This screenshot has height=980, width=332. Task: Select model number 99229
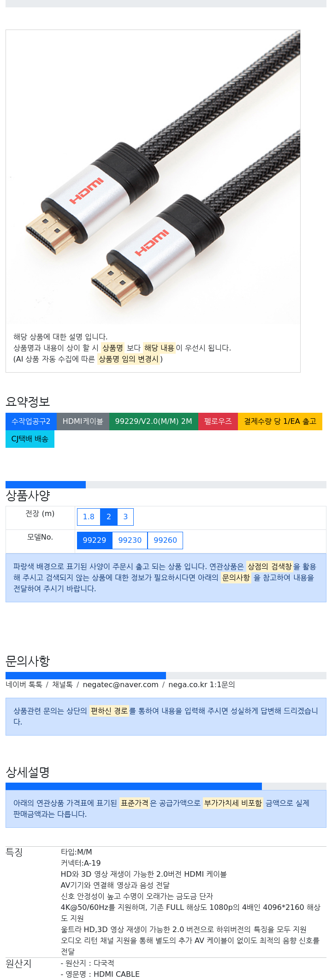click(x=95, y=540)
